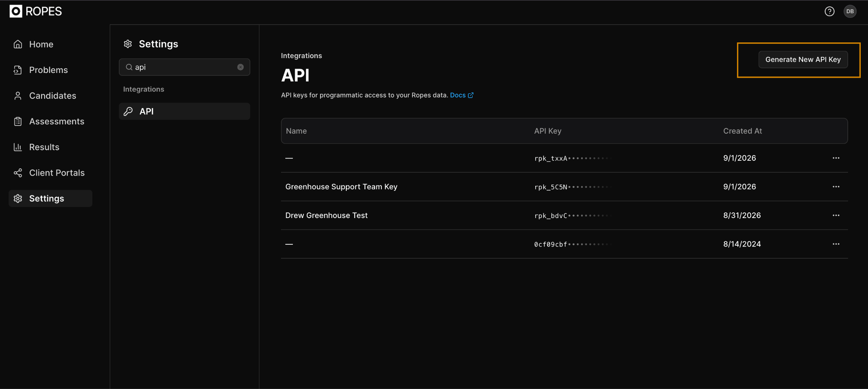Select the Greenhouse Support Team Key name
This screenshot has width=868, height=389.
click(x=341, y=187)
